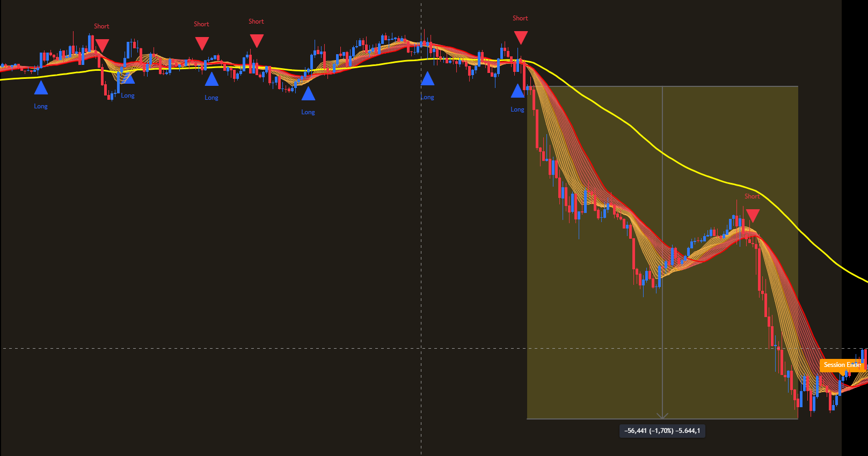Click the fourth blue Long arrow from left
Image resolution: width=868 pixels, height=456 pixels.
[x=308, y=94]
